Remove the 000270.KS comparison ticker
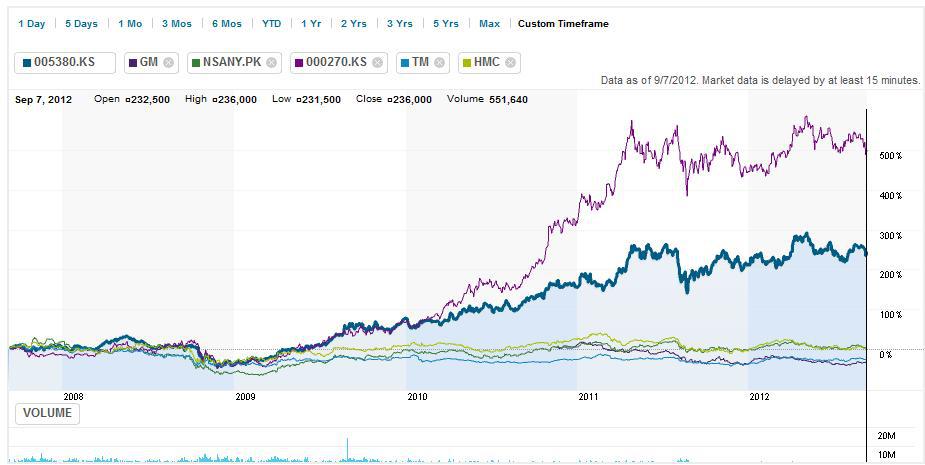This screenshot has width=925, height=465. [377, 62]
